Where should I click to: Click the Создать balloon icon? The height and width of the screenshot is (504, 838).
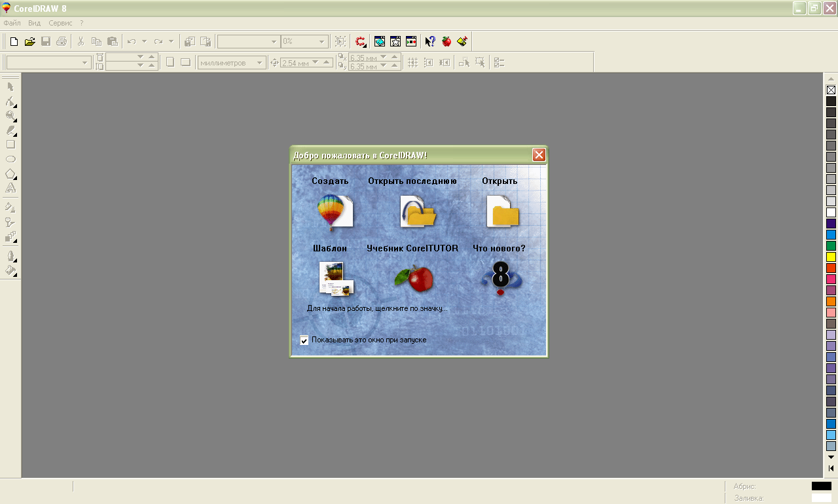tap(335, 211)
